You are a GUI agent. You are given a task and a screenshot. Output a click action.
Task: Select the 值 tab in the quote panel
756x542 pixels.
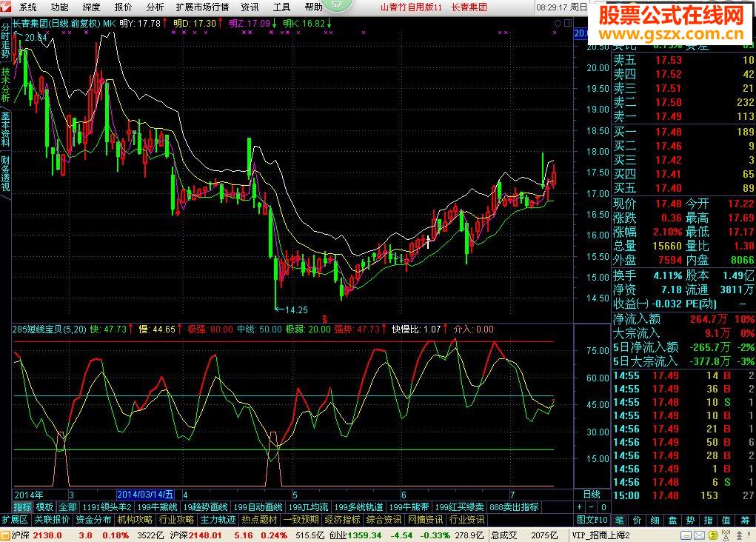[x=726, y=521]
